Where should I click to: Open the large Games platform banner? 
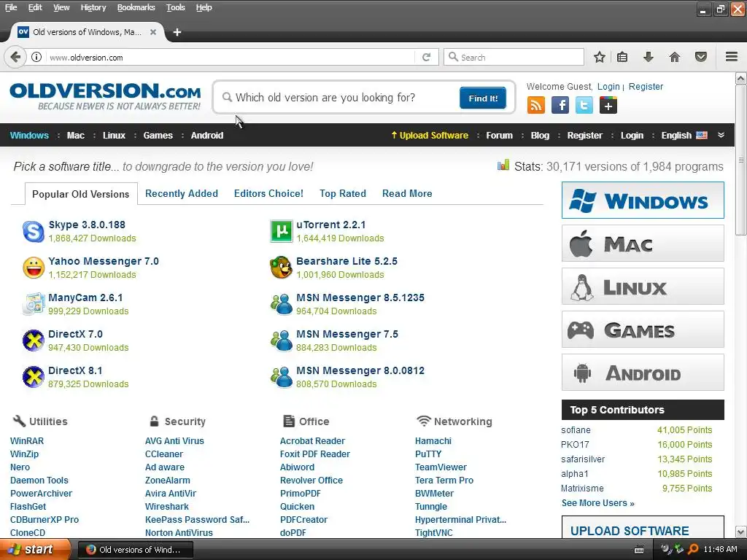pos(643,329)
